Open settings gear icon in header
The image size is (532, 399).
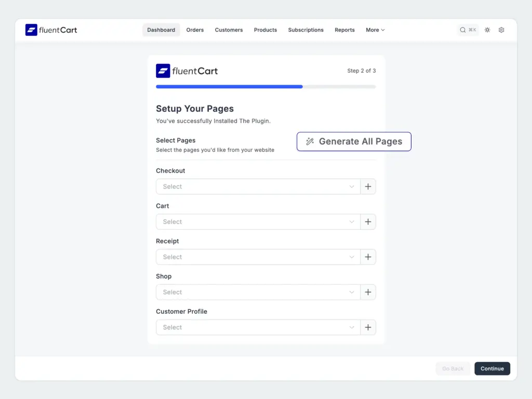click(501, 30)
